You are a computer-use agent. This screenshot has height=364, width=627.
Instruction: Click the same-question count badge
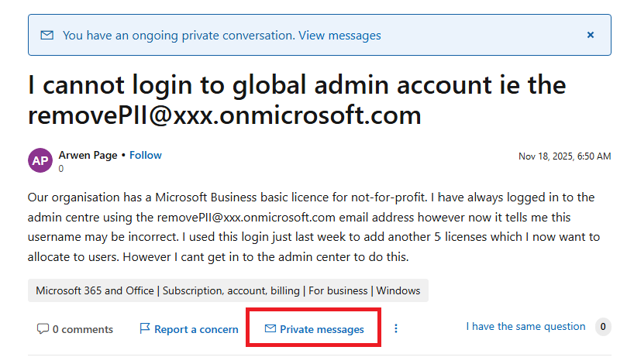[602, 327]
